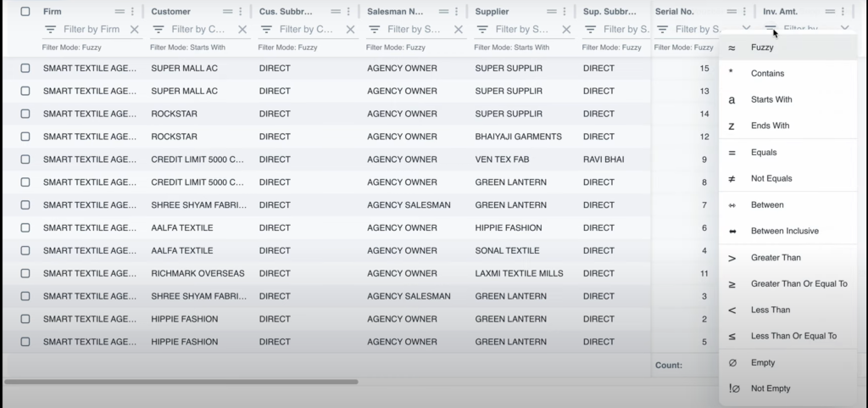Screen dimensions: 868x408
Task: Clear the Customer filter with X icon
Action: 242,30
